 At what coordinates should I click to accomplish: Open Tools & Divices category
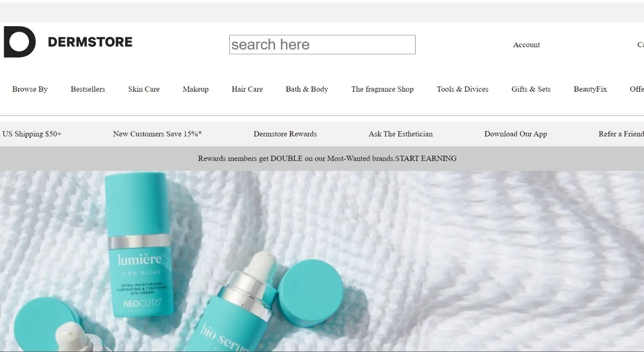point(462,89)
